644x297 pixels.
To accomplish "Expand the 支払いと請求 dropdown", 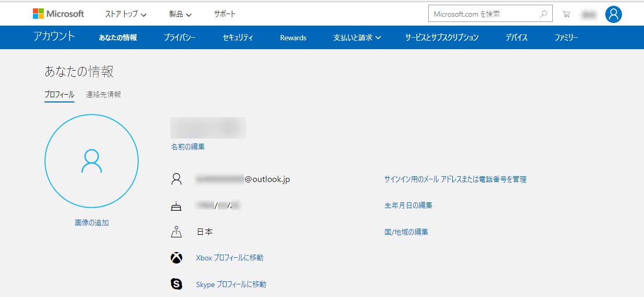I will click(x=357, y=38).
